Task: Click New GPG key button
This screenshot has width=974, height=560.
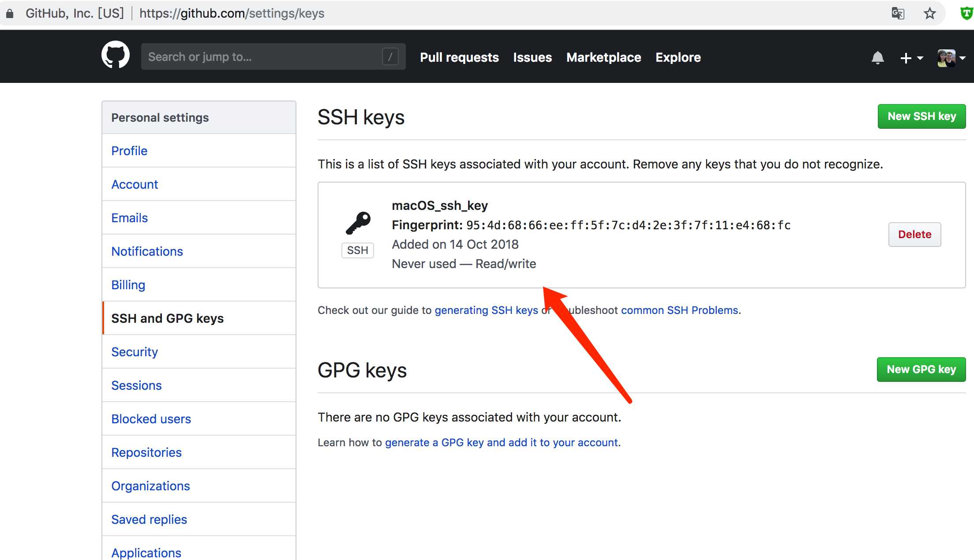Action: point(921,370)
